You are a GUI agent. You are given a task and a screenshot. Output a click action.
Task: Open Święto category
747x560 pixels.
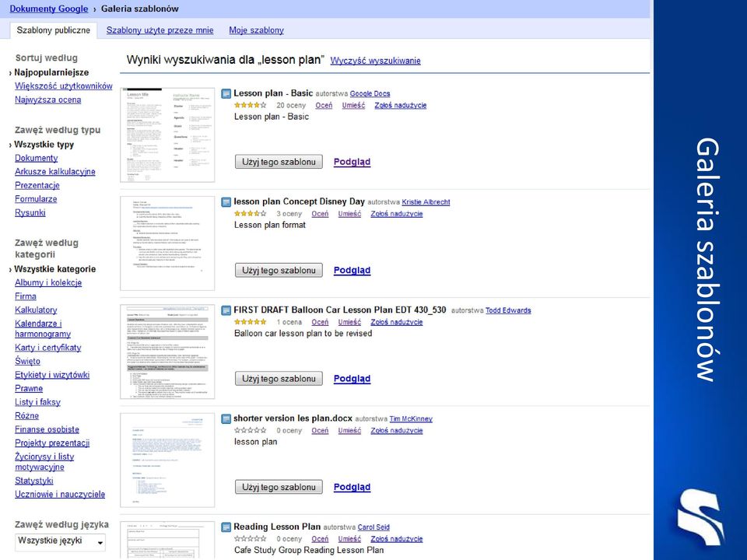(x=27, y=362)
